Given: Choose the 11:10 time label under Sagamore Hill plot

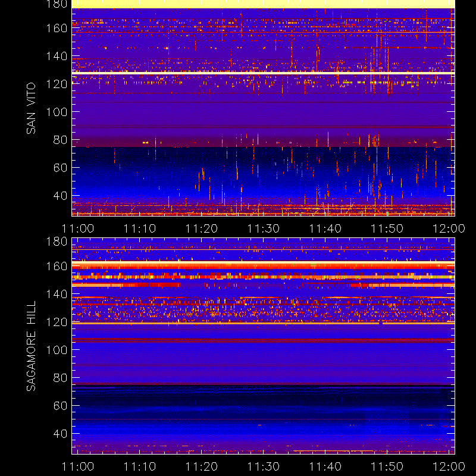Looking at the screenshot, I should 140,466.
